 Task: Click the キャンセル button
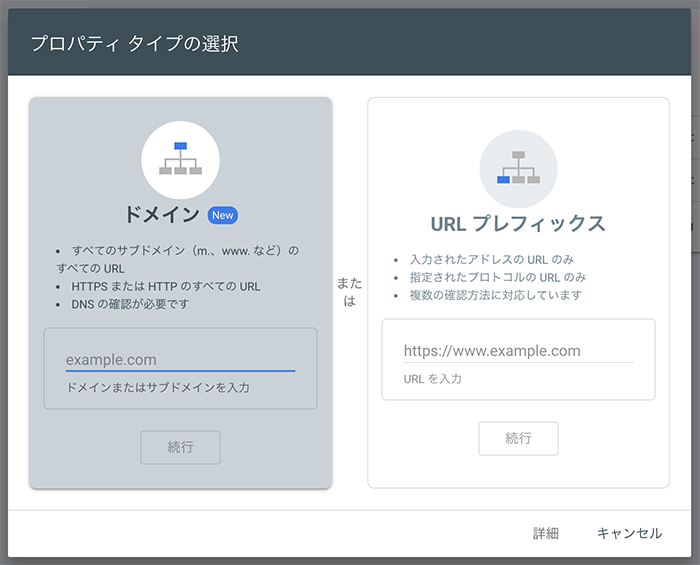click(x=629, y=534)
